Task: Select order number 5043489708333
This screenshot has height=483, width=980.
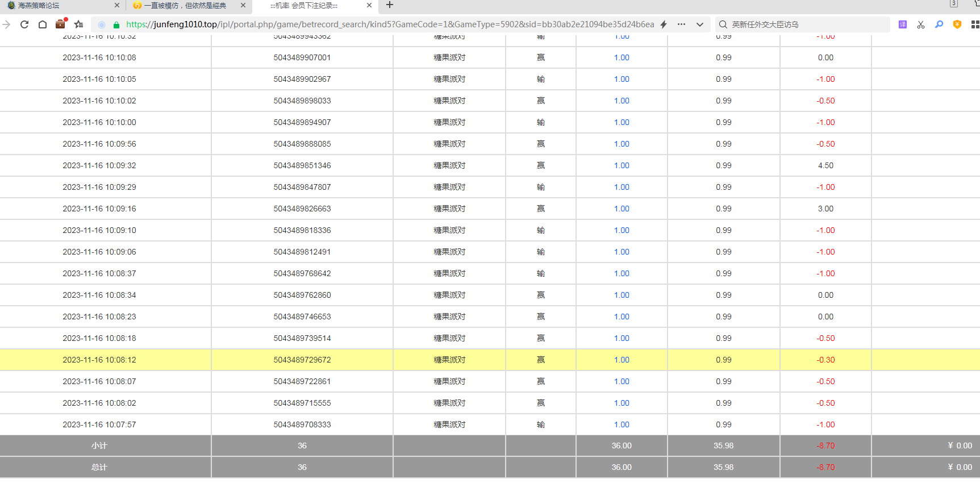Action: (x=302, y=424)
